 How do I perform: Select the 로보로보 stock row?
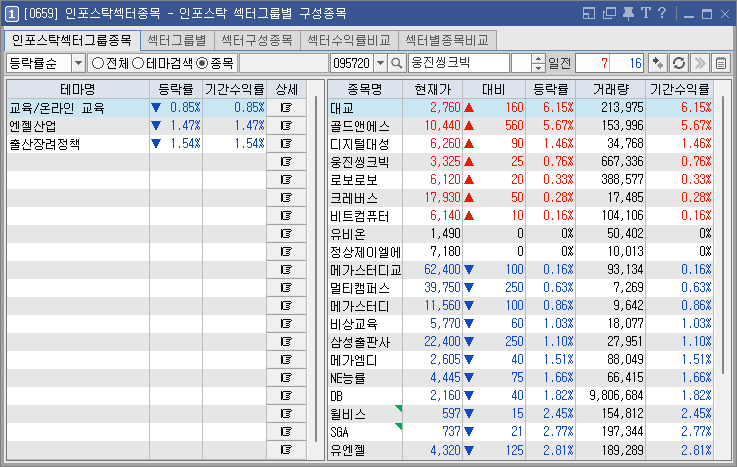pyautogui.click(x=520, y=179)
